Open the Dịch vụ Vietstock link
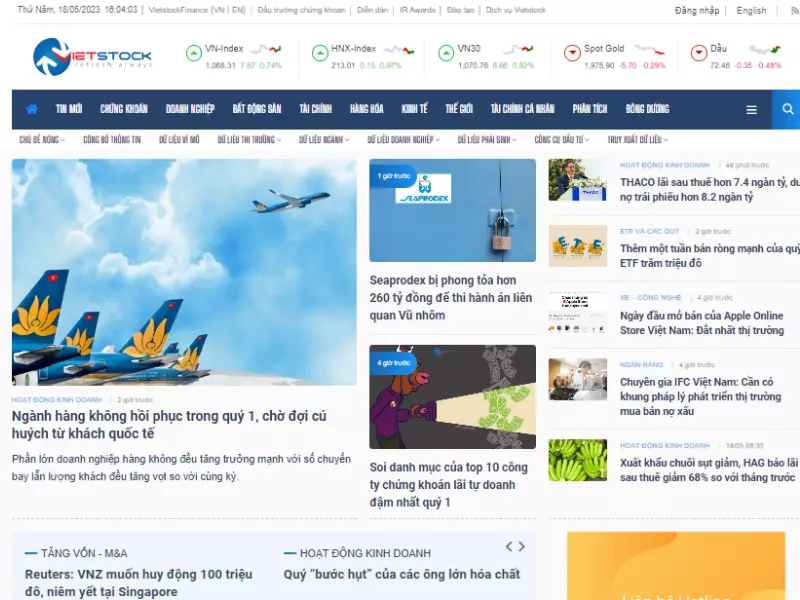This screenshot has height=600, width=800. [515, 10]
